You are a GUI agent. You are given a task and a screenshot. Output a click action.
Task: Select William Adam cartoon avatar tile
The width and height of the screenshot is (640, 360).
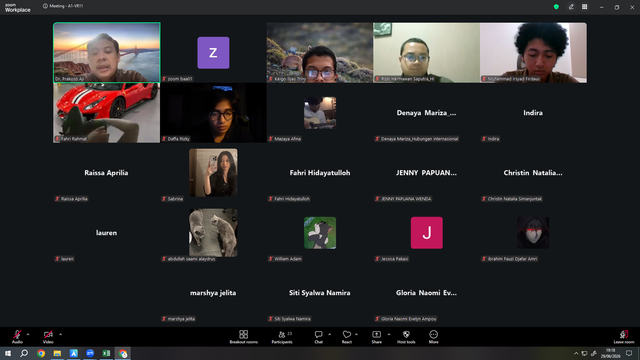[x=320, y=233]
